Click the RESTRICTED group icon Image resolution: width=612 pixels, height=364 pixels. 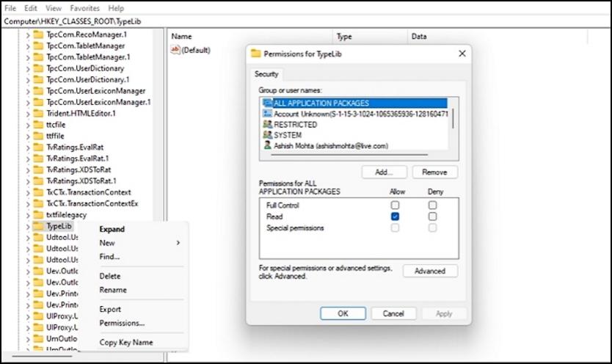click(266, 125)
